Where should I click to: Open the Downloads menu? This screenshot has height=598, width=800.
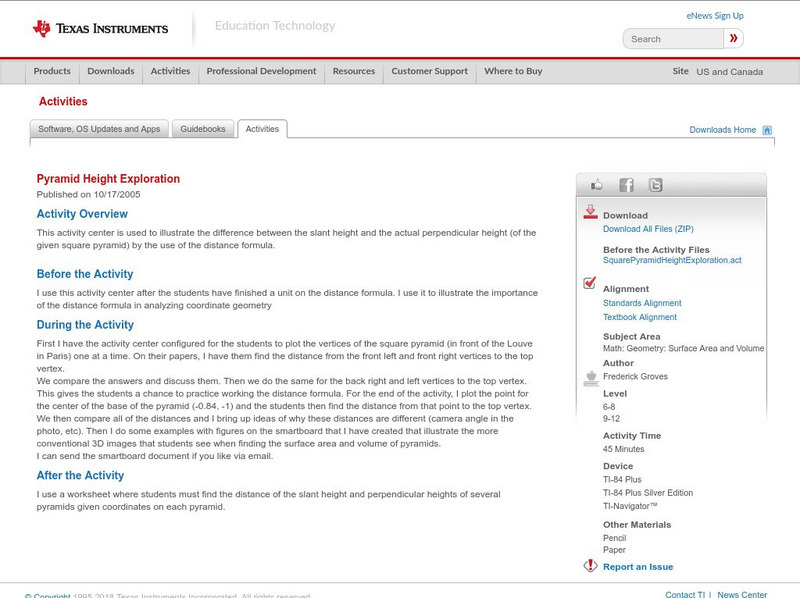pyautogui.click(x=111, y=71)
